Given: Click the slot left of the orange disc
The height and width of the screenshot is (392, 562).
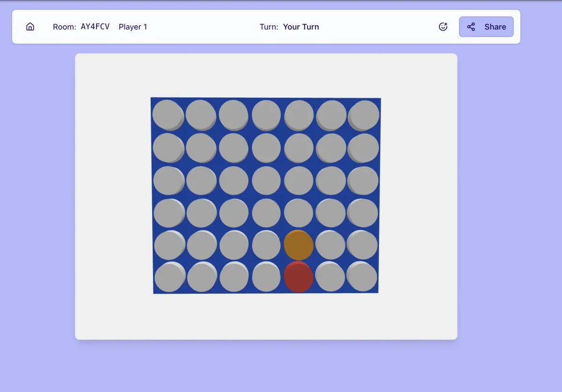Looking at the screenshot, I should pyautogui.click(x=266, y=245).
